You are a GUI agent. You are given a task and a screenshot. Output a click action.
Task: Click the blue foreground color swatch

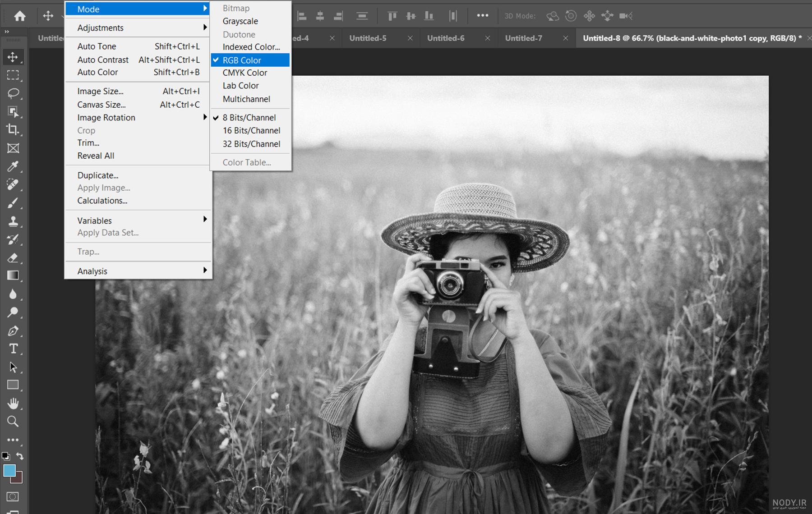pos(9,470)
